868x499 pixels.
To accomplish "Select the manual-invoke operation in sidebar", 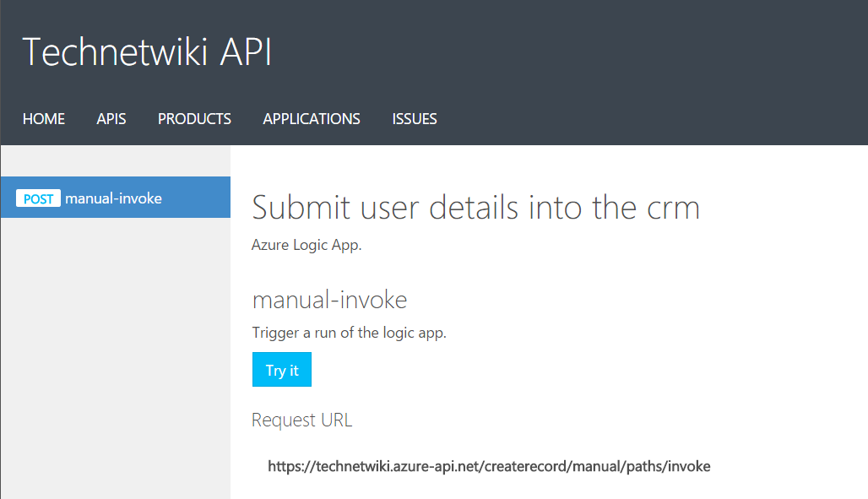I will point(115,198).
